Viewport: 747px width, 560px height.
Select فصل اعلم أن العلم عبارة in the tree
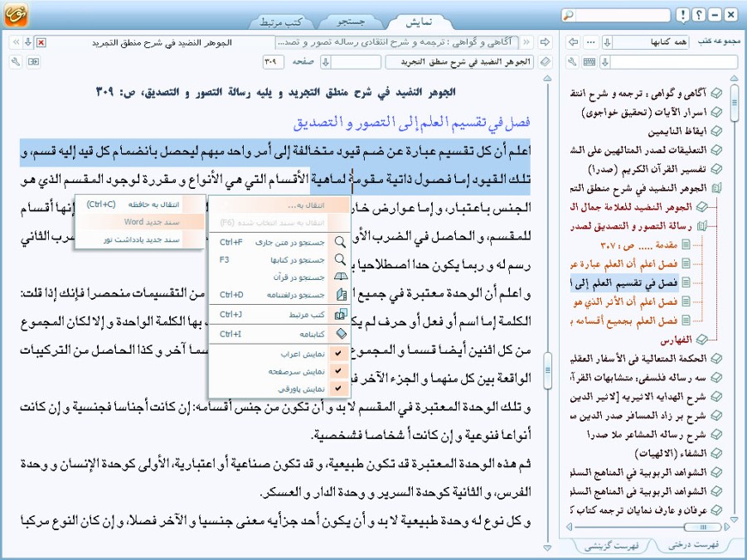point(623,263)
